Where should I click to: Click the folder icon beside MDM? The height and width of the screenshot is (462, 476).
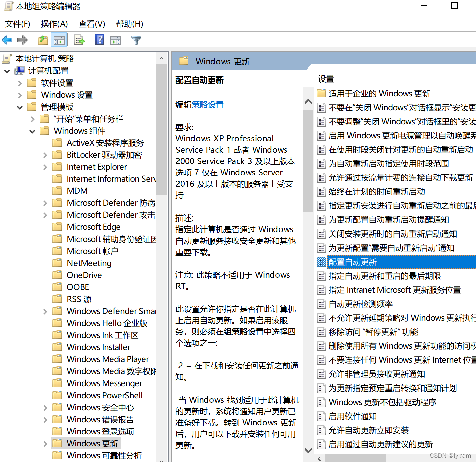pos(57,191)
